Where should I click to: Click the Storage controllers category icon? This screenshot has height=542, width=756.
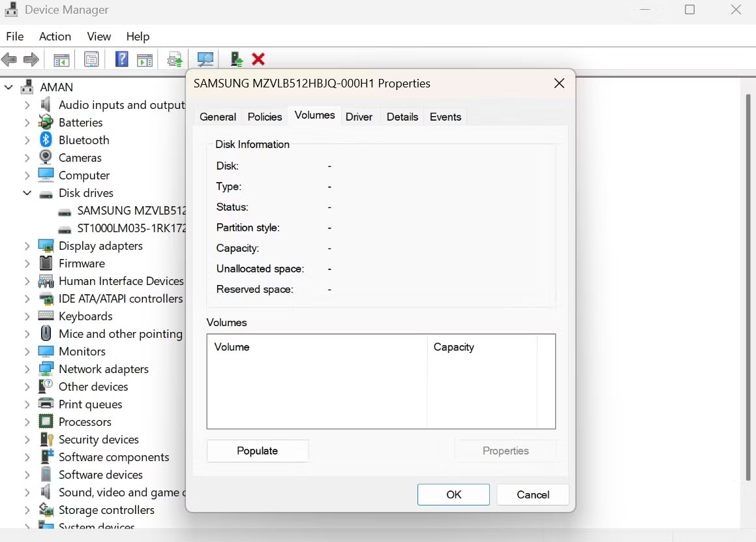coord(46,509)
